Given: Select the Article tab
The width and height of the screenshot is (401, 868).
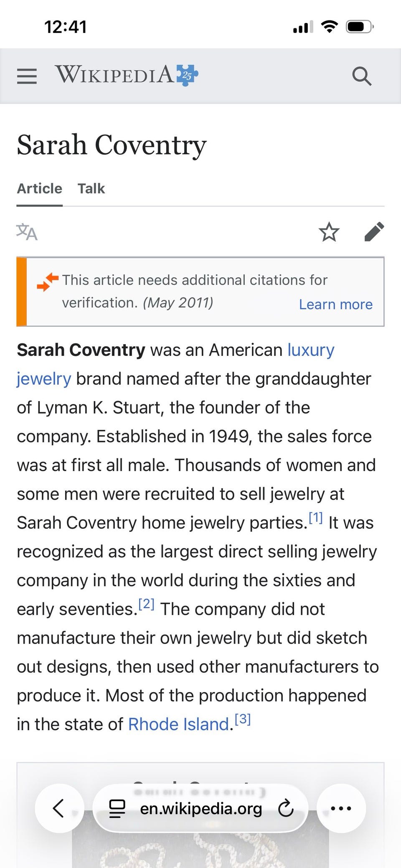Looking at the screenshot, I should [40, 189].
